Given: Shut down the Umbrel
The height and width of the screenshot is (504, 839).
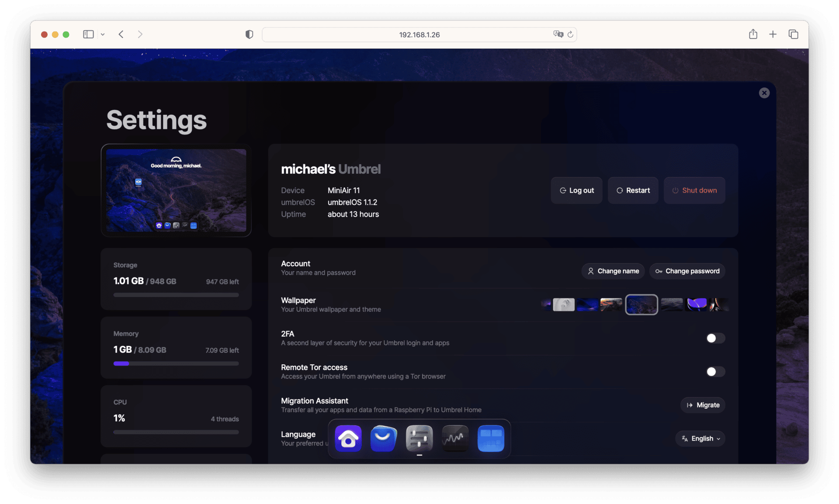Looking at the screenshot, I should (x=694, y=190).
